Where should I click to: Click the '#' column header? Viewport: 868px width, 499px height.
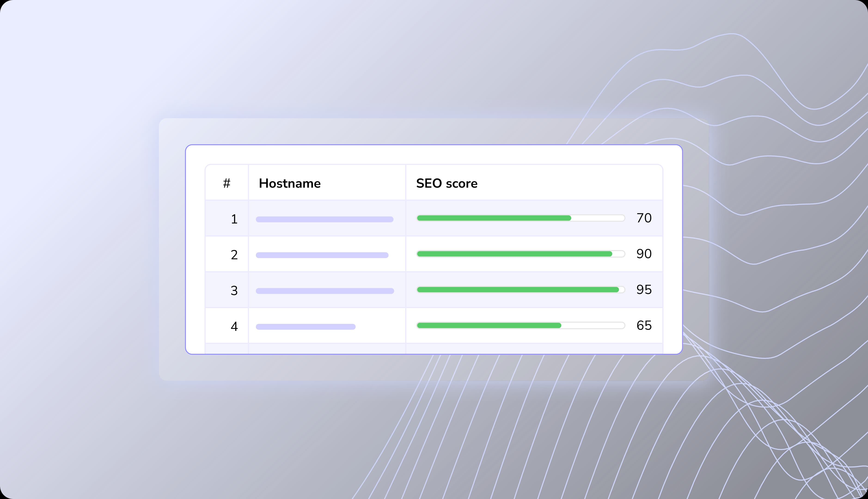tap(227, 183)
